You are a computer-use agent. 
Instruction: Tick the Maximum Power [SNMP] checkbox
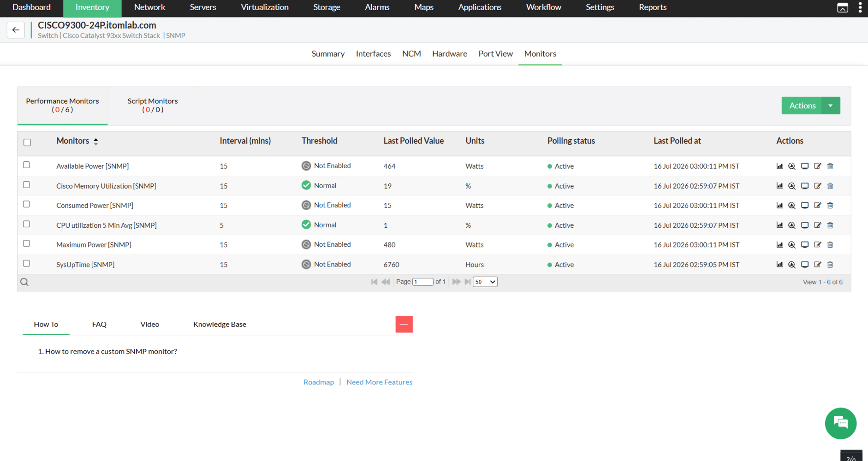tap(27, 244)
